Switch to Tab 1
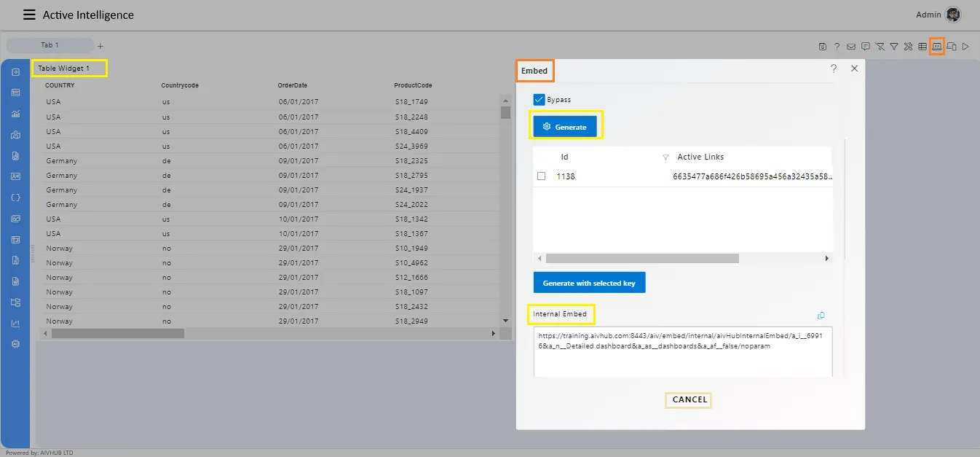 (49, 44)
